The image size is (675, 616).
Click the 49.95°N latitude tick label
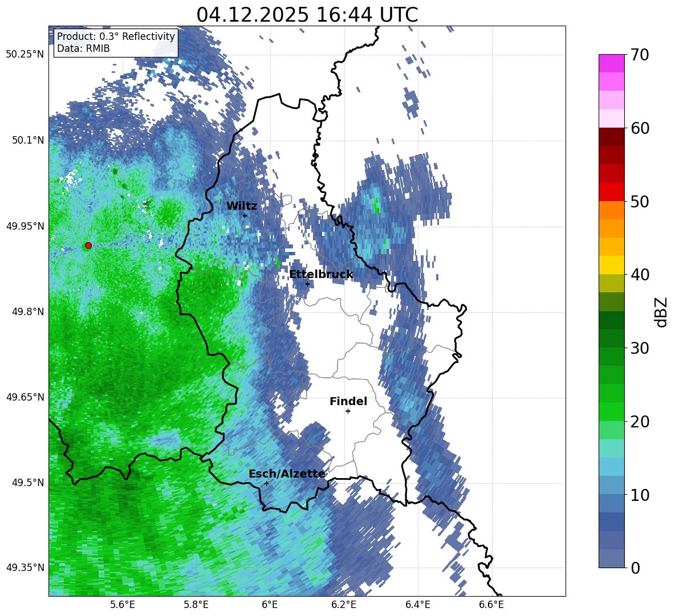[x=25, y=226]
